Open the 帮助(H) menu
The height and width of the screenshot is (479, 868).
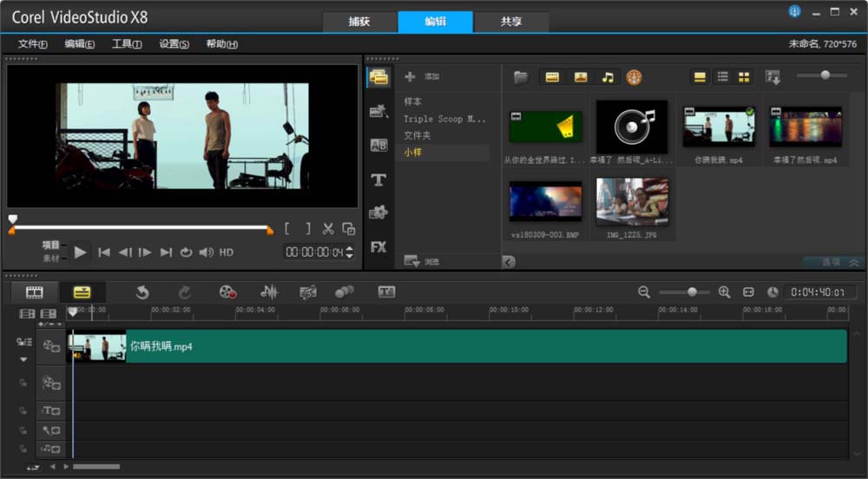222,43
